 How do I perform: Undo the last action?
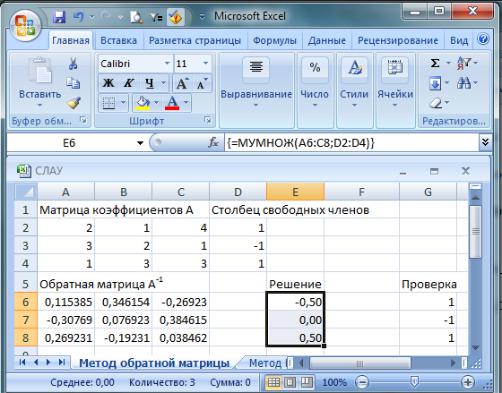tap(78, 17)
